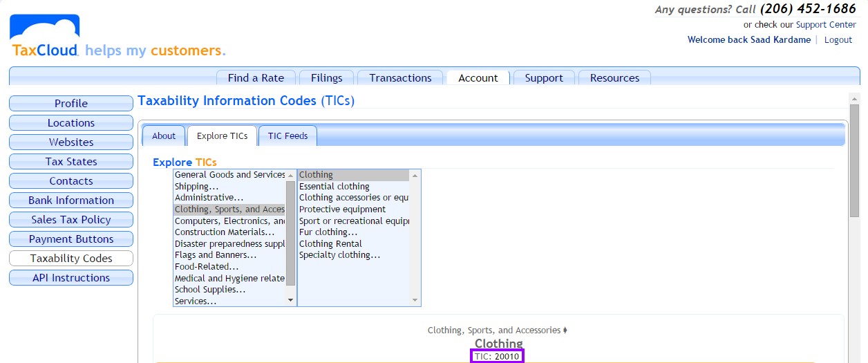Go to the Transactions tab
Screen dimensions: 868x363
point(400,77)
